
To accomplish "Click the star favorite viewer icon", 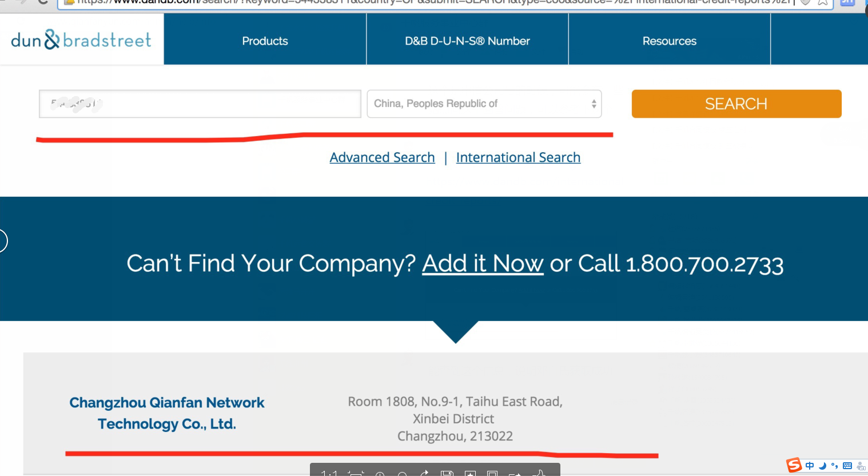I will click(470, 473).
